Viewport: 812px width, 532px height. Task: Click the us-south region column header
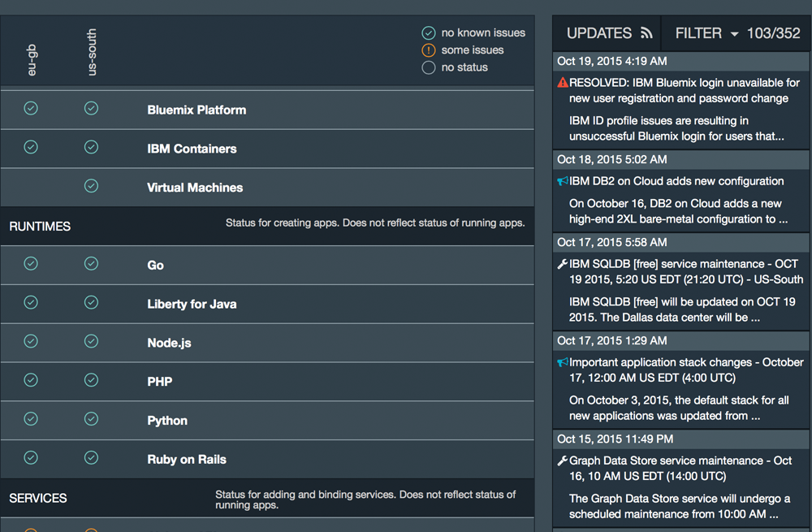click(91, 52)
